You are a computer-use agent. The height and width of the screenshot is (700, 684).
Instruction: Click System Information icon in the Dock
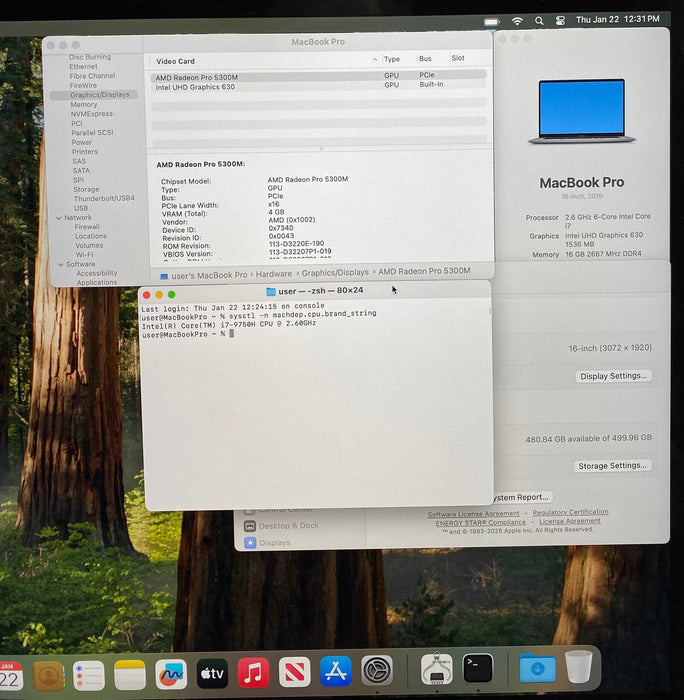[x=437, y=669]
